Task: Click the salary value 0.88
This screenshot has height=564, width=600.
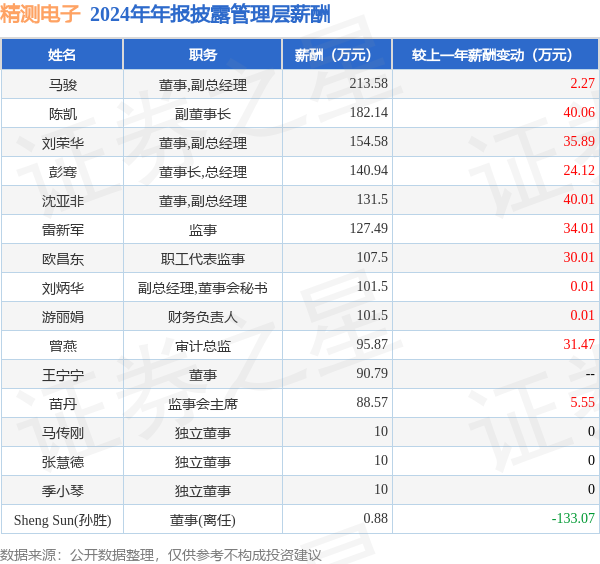Action: tap(375, 518)
